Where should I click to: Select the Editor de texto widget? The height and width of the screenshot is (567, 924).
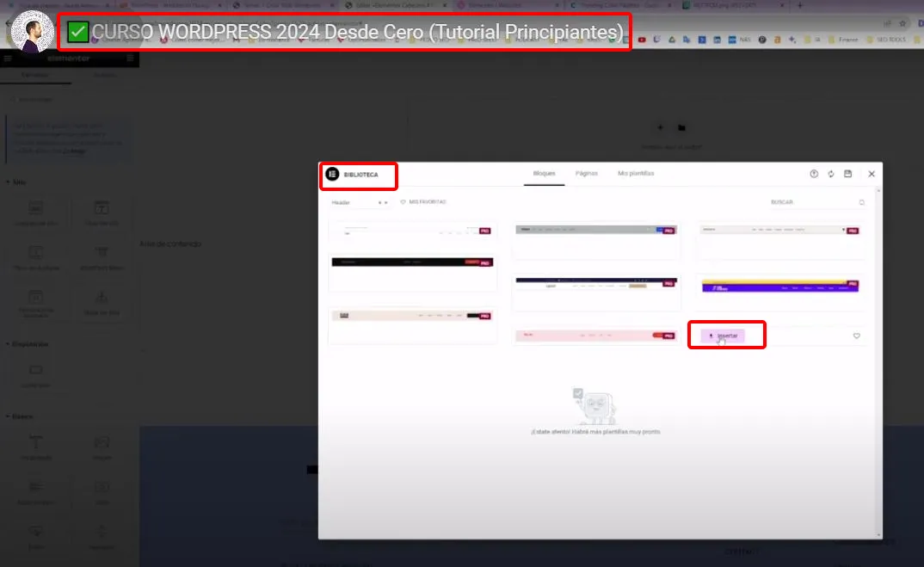[36, 492]
